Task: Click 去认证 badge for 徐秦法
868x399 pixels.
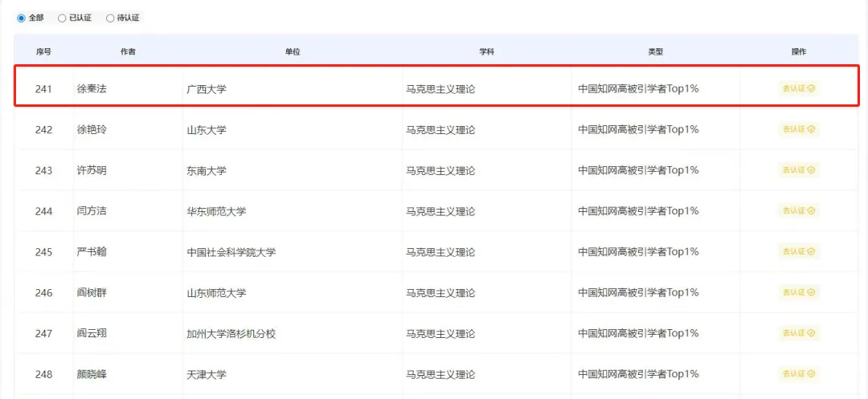Action: (799, 88)
